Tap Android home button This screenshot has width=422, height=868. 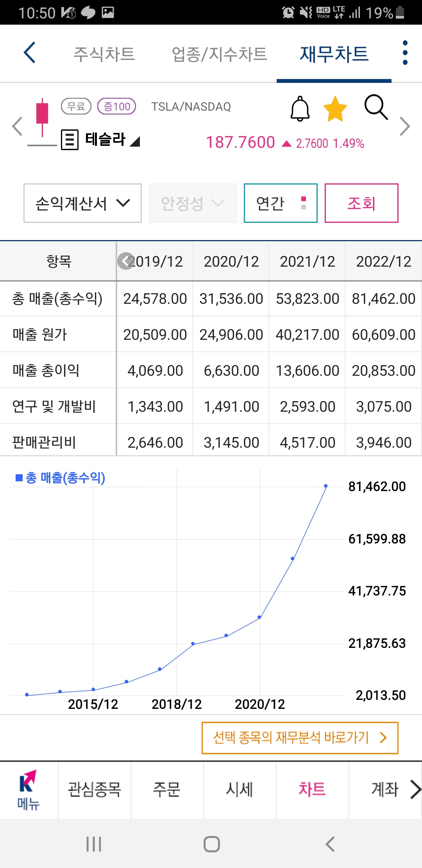pyautogui.click(x=211, y=844)
